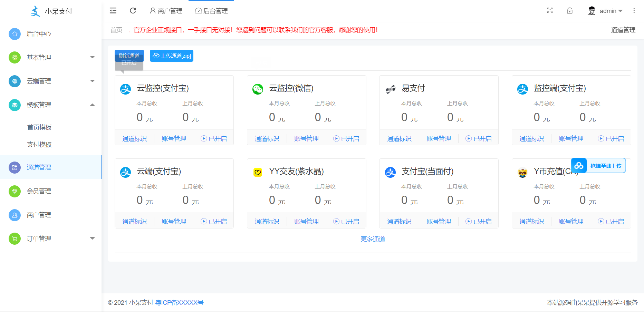The image size is (644, 312).
Task: Collapse the 模板管理 sidebar menu
Action: [92, 105]
